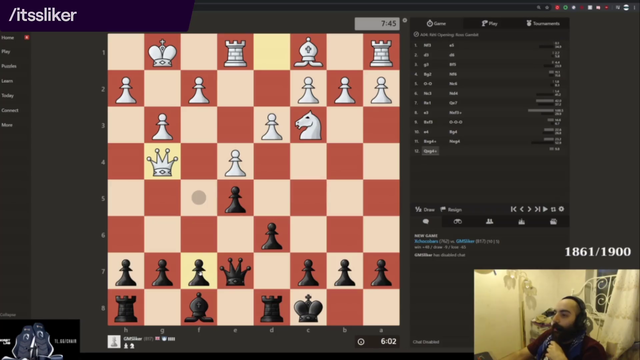Flip the board using the swap arrows icon
Image resolution: width=640 pixels, height=360 pixels.
(x=553, y=209)
